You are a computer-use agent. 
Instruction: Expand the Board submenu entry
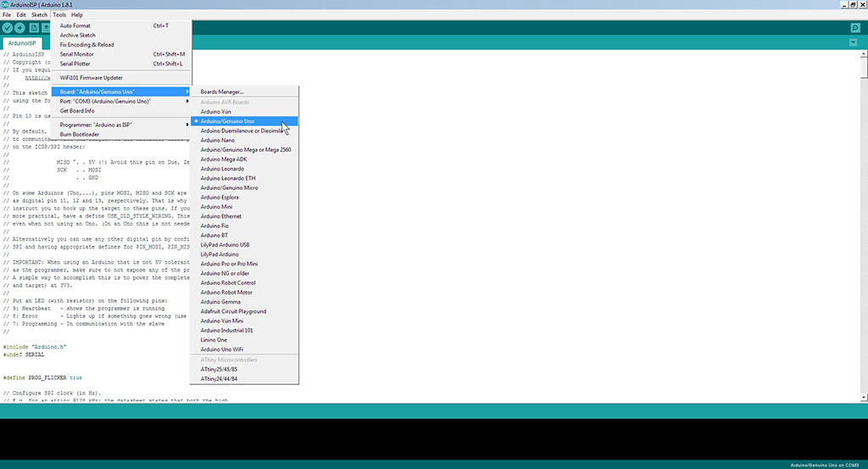(x=121, y=92)
